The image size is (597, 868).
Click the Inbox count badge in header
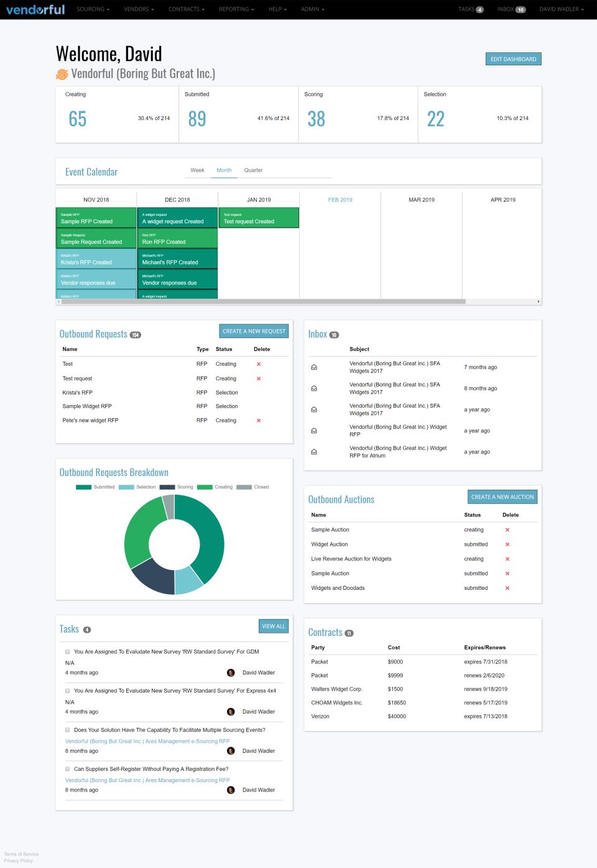click(521, 10)
